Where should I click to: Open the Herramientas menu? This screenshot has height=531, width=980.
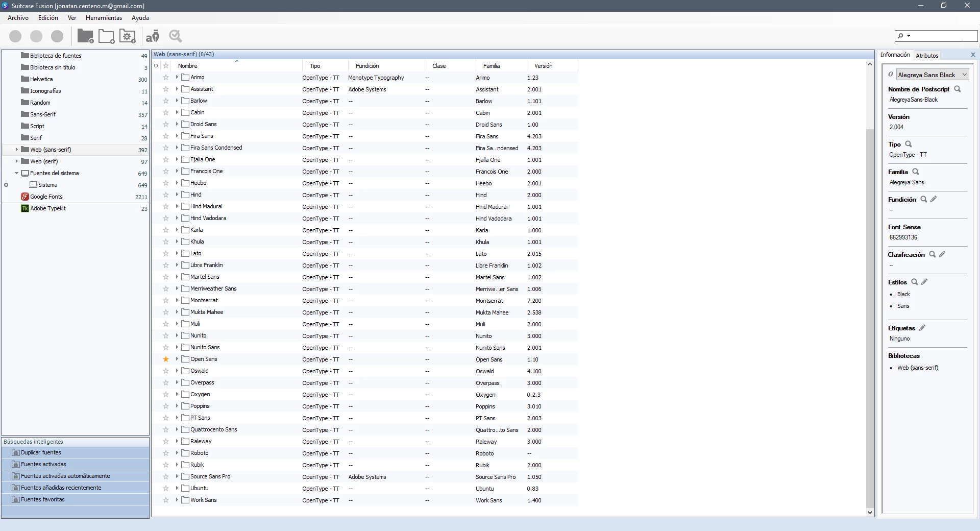(x=104, y=18)
